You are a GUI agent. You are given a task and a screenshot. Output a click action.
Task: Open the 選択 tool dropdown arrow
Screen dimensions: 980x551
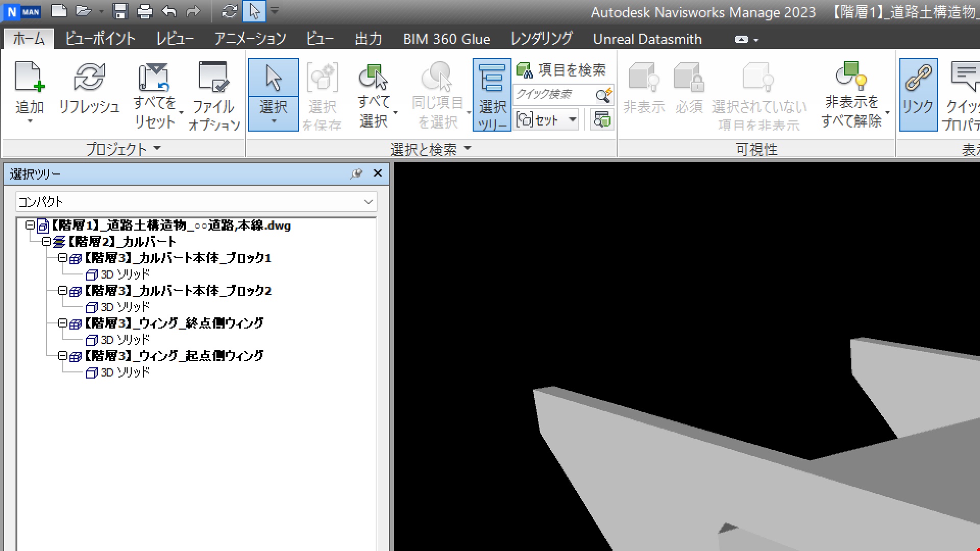tap(274, 121)
